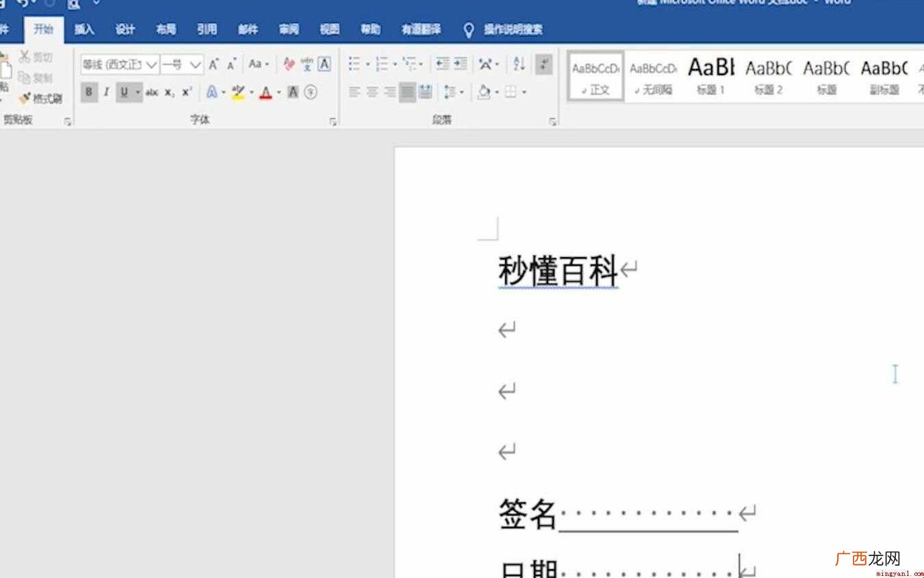Image resolution: width=924 pixels, height=578 pixels.
Task: Apply the 正文 (Normal) style
Action: tap(595, 77)
